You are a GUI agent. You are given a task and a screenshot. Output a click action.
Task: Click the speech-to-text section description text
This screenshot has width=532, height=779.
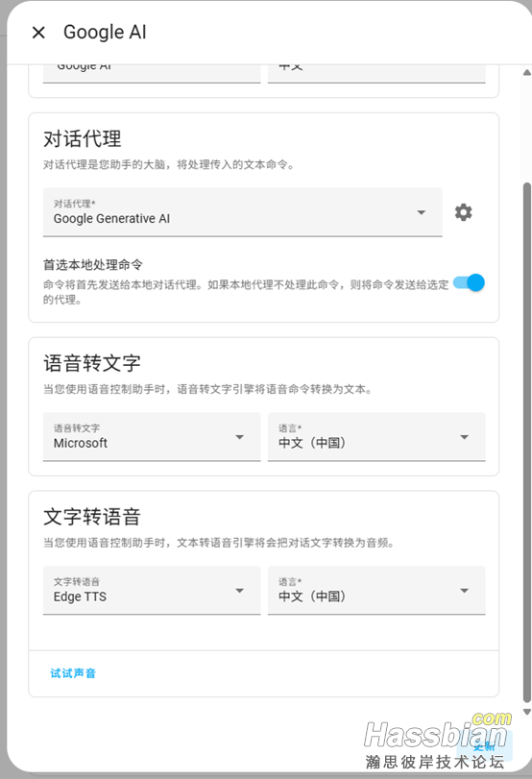207,389
